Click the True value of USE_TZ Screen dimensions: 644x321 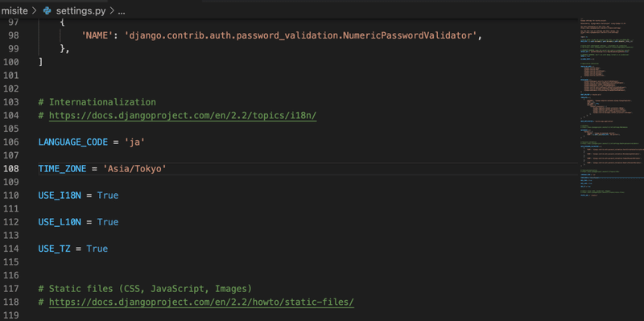97,249
